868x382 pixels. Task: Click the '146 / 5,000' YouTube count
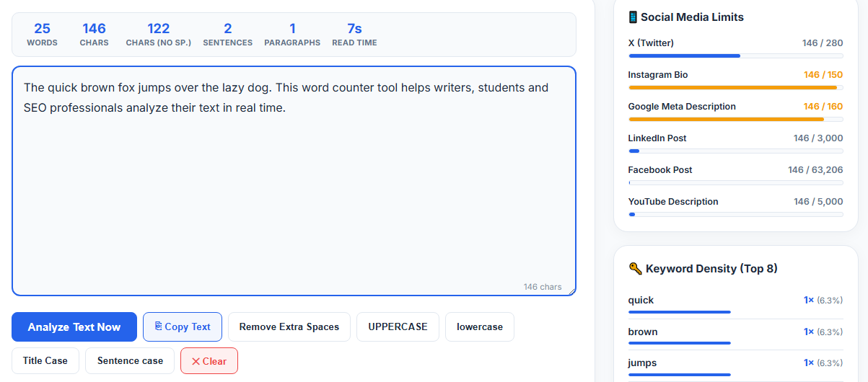[x=818, y=202]
